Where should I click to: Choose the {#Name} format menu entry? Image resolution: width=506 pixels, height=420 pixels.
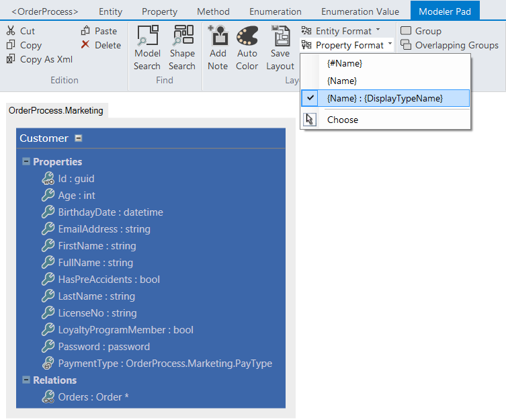click(x=344, y=63)
